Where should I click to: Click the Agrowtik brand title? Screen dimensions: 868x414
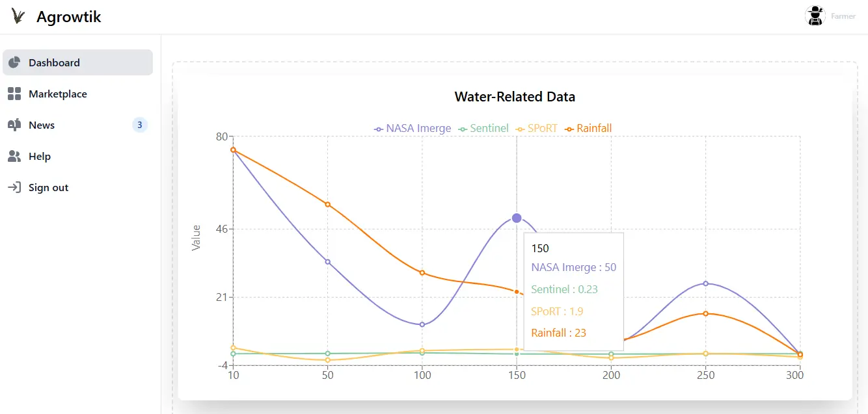(x=69, y=17)
